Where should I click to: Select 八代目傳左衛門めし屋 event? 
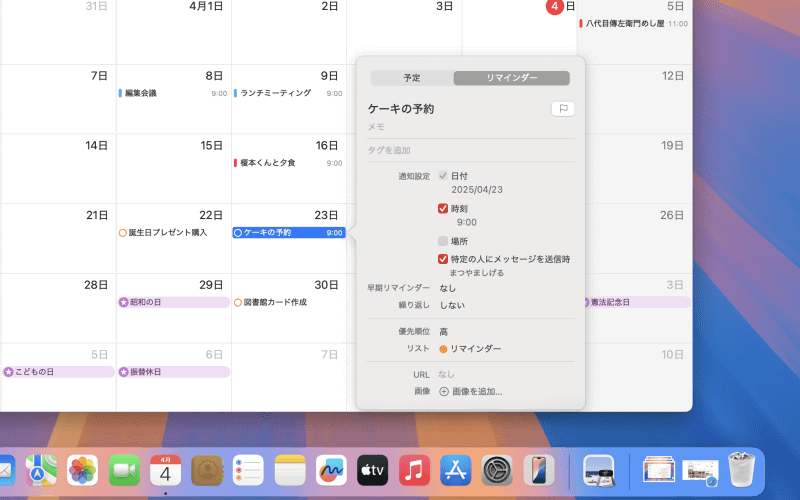634,23
